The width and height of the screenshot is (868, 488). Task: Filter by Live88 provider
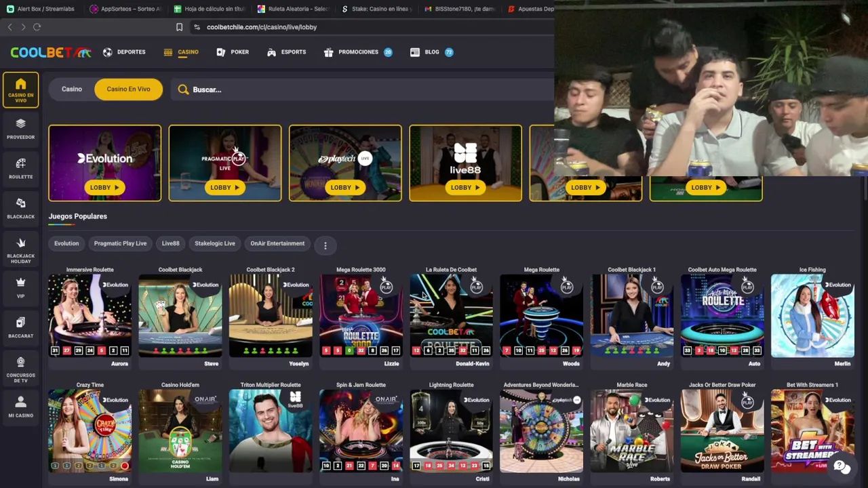click(x=170, y=243)
